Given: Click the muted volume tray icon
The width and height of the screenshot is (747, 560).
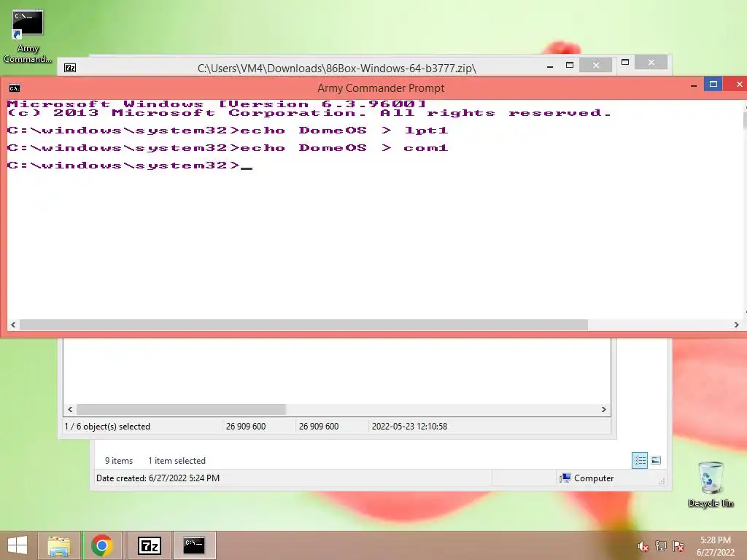Looking at the screenshot, I should pyautogui.click(x=643, y=547).
